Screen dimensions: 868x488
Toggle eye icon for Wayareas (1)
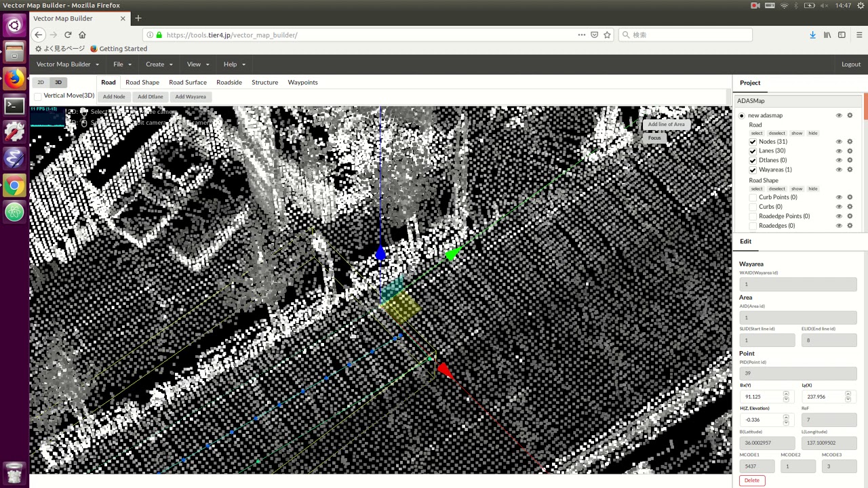pyautogui.click(x=839, y=169)
